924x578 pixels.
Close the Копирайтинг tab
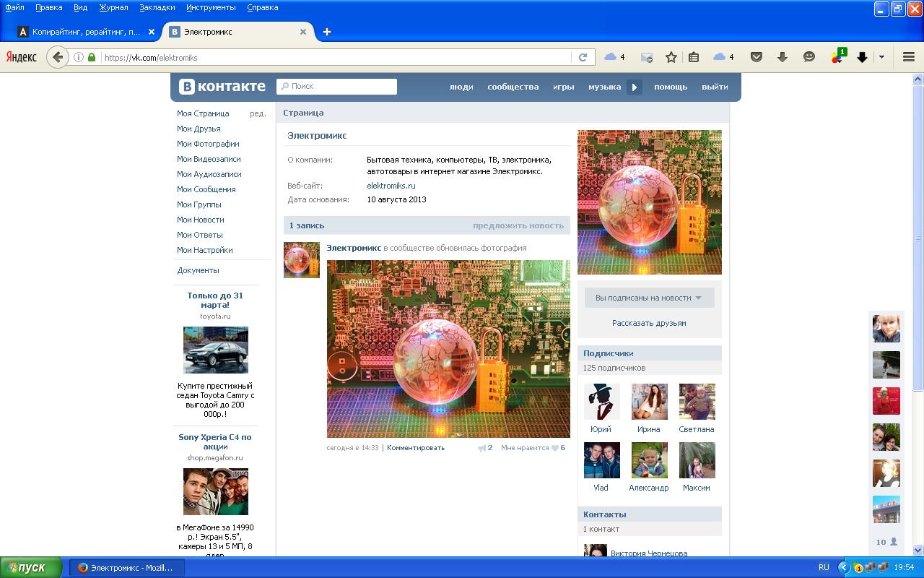click(152, 32)
